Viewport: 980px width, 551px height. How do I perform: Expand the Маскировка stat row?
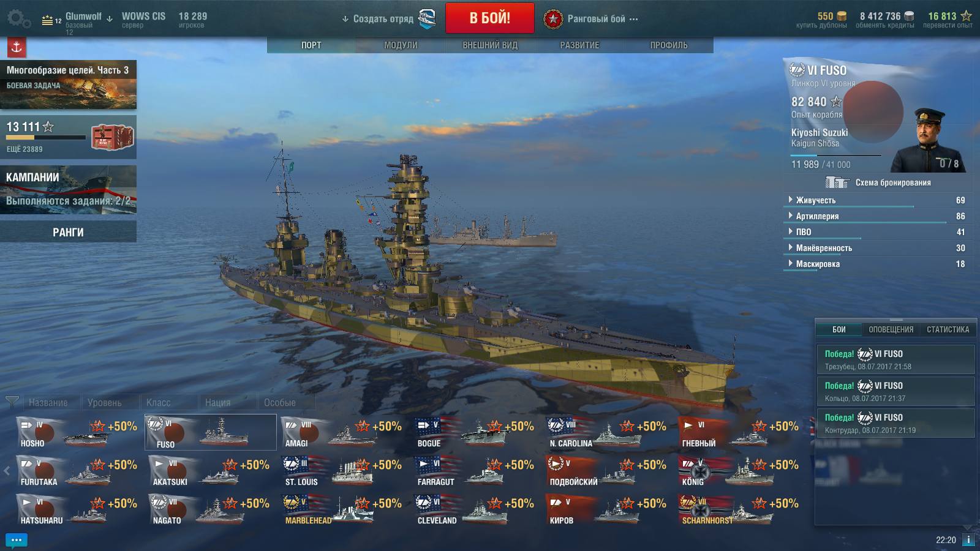[876, 264]
